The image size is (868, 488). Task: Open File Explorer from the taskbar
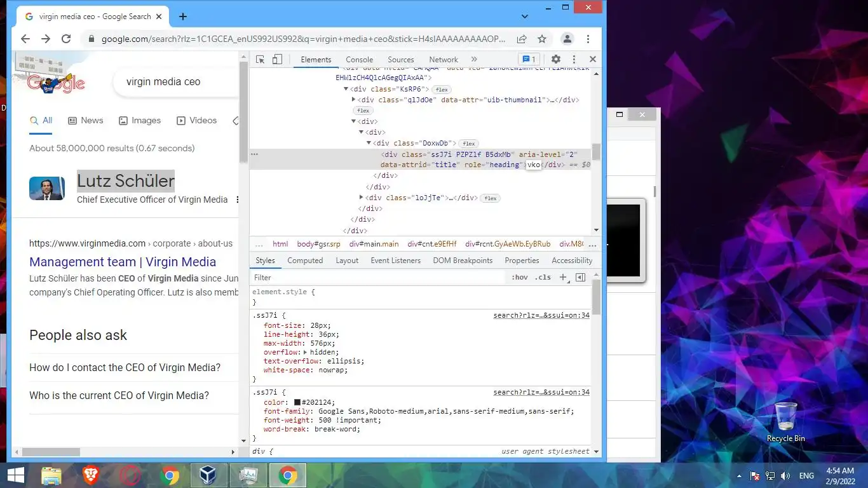tap(51, 475)
